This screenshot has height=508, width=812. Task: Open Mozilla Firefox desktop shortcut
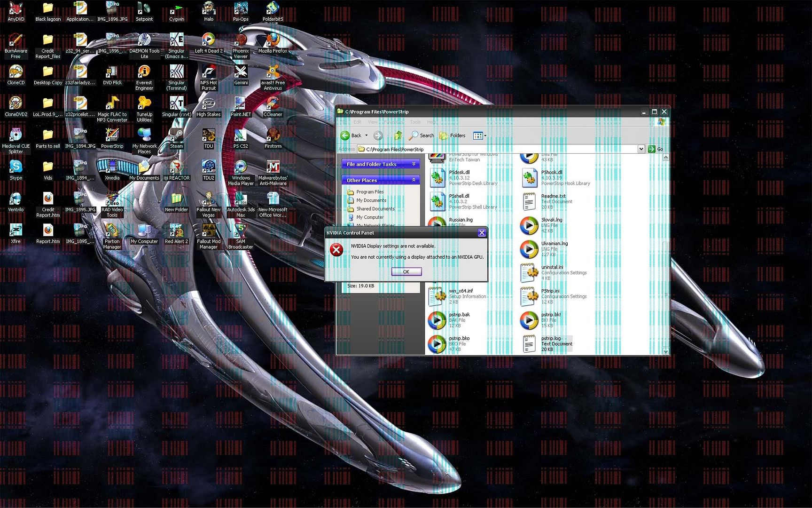tap(273, 43)
